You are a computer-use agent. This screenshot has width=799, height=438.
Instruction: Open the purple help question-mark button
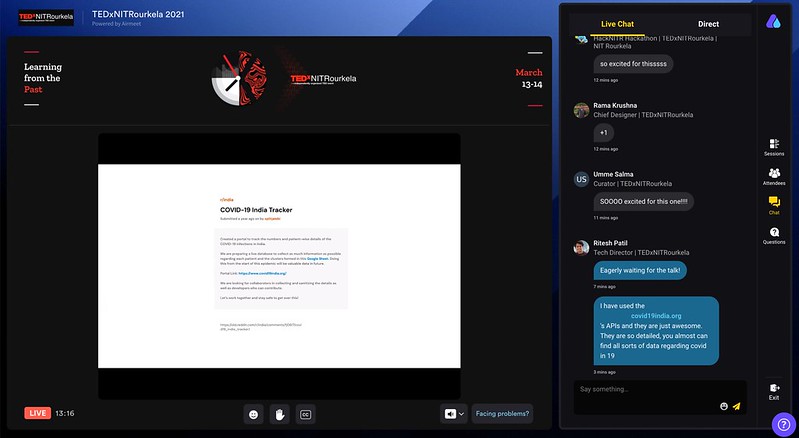[784, 424]
